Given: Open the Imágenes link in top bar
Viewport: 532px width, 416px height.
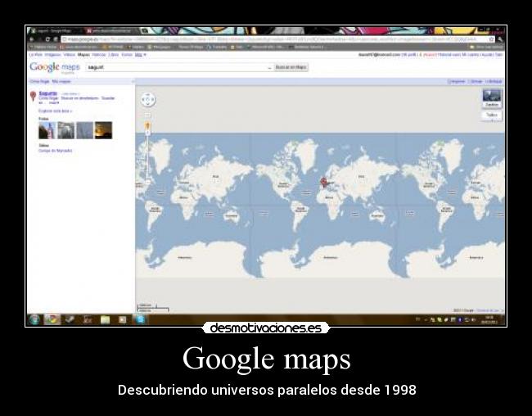Looking at the screenshot, I should pos(53,55).
